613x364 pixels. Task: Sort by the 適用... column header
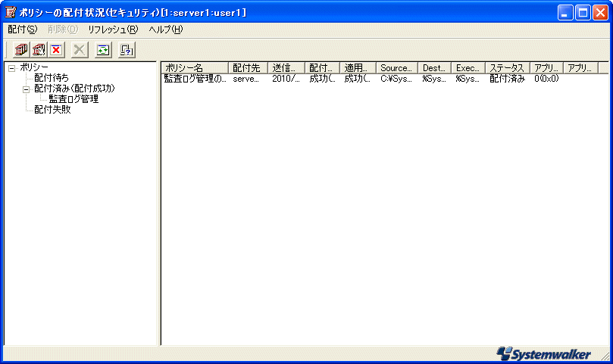click(x=358, y=68)
